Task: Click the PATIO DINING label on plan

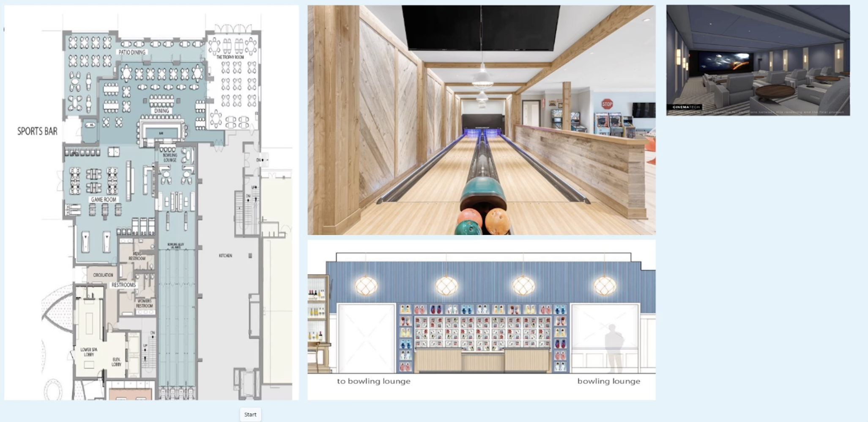Action: click(132, 52)
